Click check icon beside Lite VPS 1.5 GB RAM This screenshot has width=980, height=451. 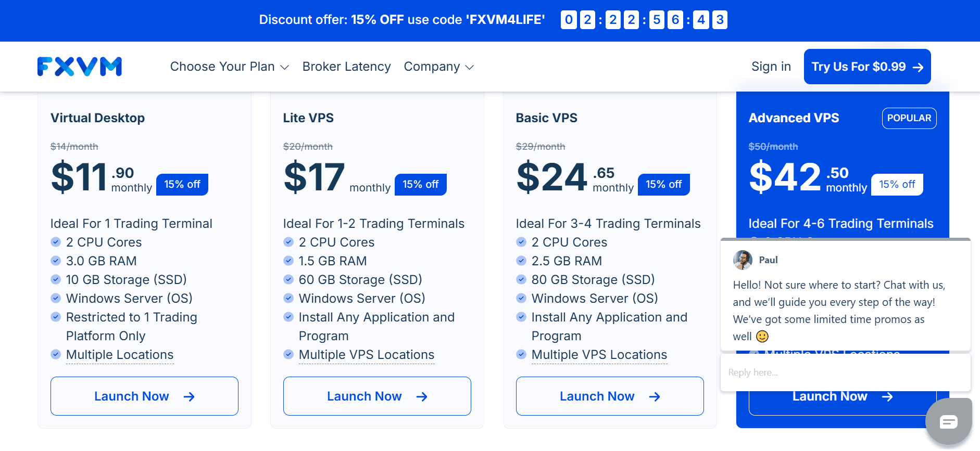[288, 261]
